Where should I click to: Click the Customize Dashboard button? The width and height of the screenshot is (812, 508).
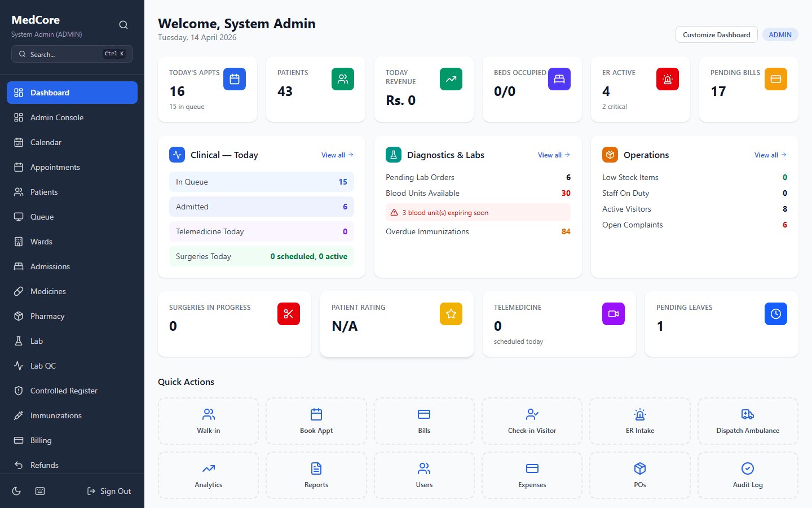pos(716,34)
